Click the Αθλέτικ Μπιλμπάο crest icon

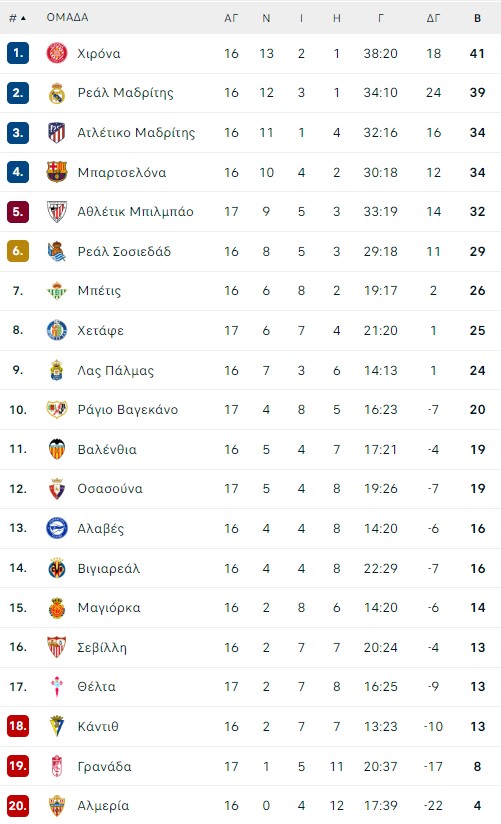pos(57,211)
